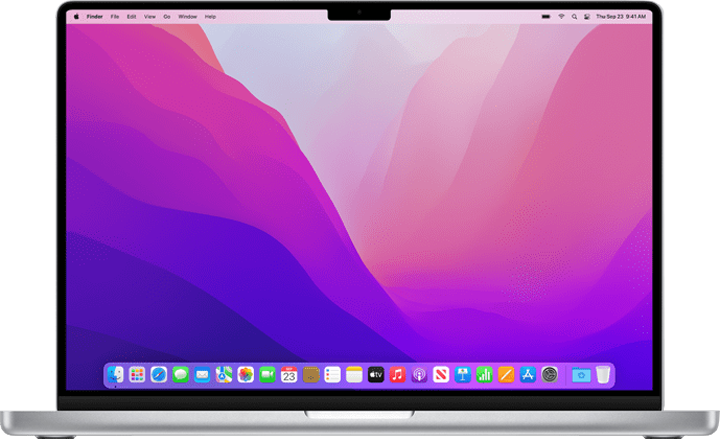Open System Preferences gear icon
The width and height of the screenshot is (720, 439).
[x=550, y=375]
